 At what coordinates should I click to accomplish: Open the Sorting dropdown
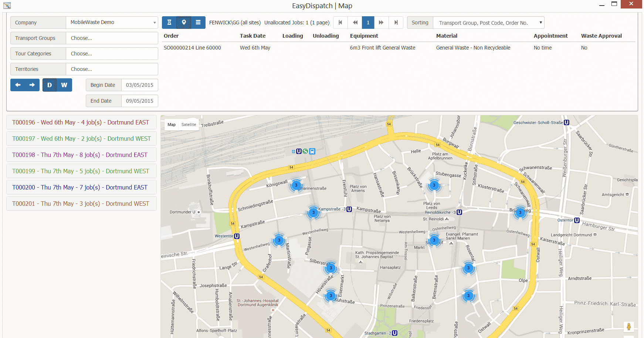pyautogui.click(x=488, y=23)
